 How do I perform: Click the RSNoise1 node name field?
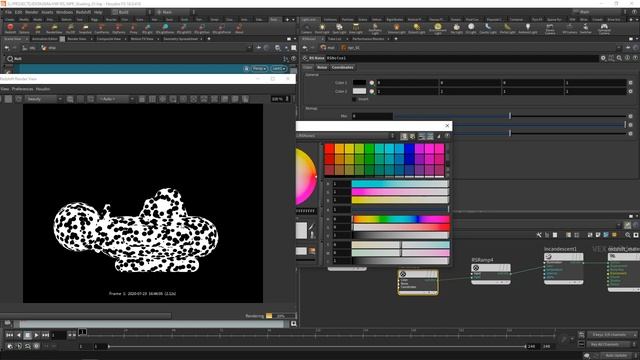(x=462, y=58)
